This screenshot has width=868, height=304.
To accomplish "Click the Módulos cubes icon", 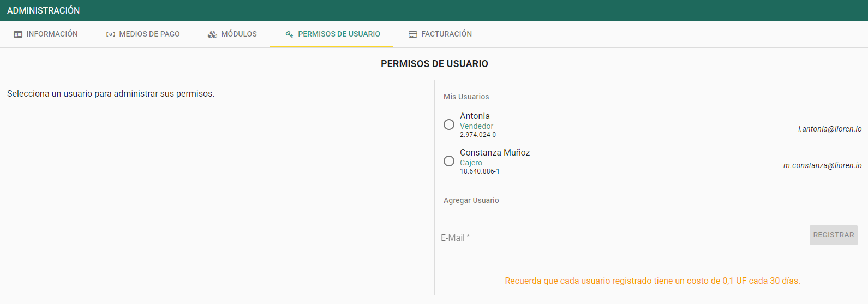I will [212, 34].
